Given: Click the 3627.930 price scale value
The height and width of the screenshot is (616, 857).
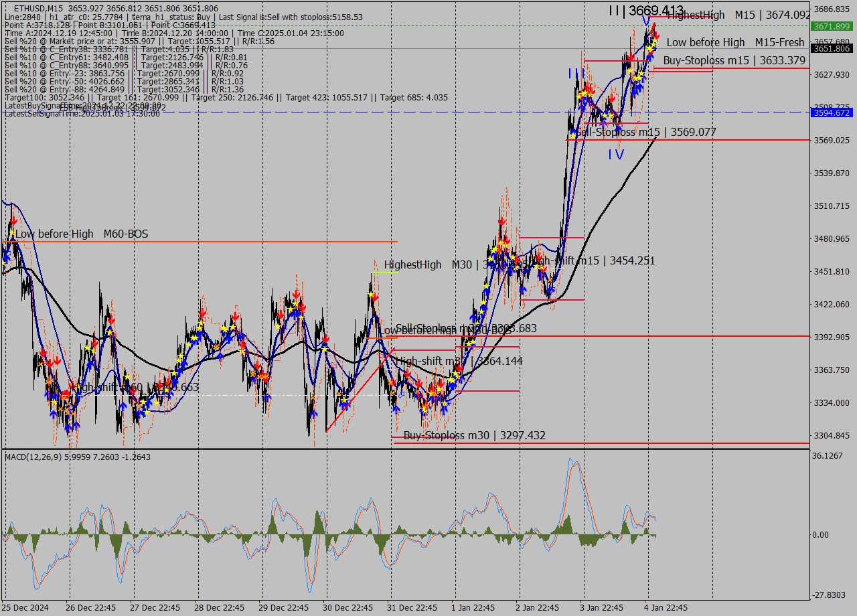Looking at the screenshot, I should pyautogui.click(x=832, y=74).
